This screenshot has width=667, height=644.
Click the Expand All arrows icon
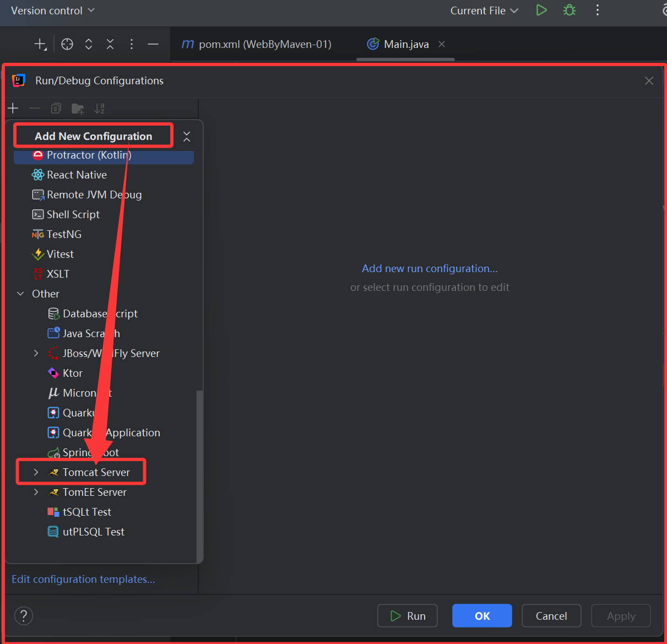click(89, 44)
